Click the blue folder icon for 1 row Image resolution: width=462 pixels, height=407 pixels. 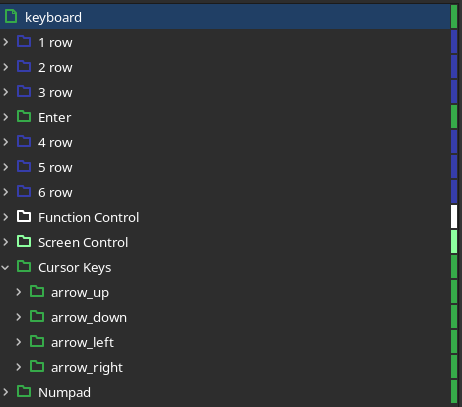click(24, 41)
